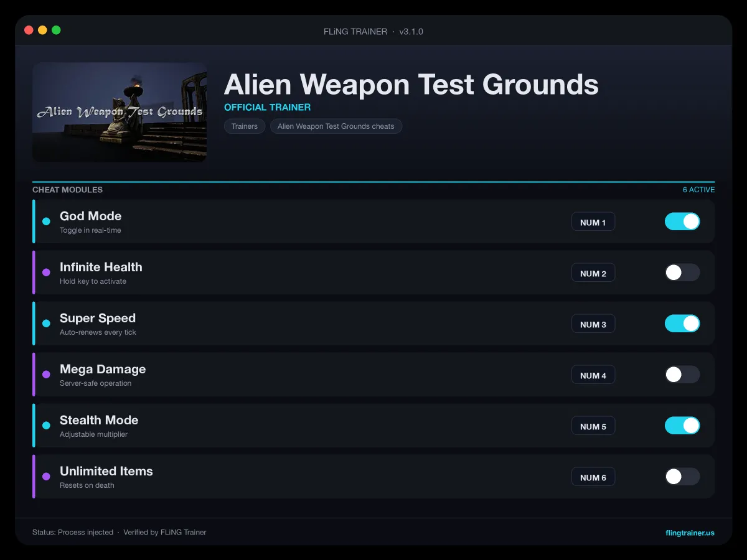Turn on Unlimited Items toggle
747x560 pixels.
[x=682, y=477]
